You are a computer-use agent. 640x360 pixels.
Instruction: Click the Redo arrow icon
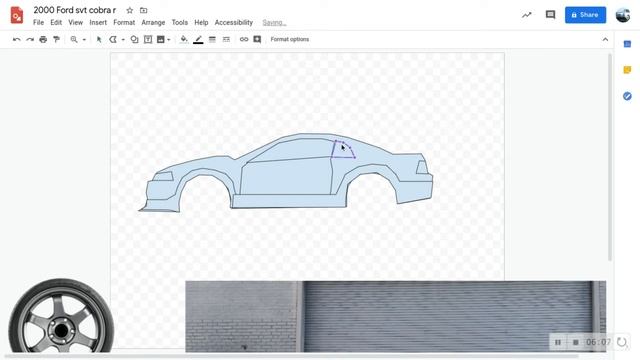[30, 40]
